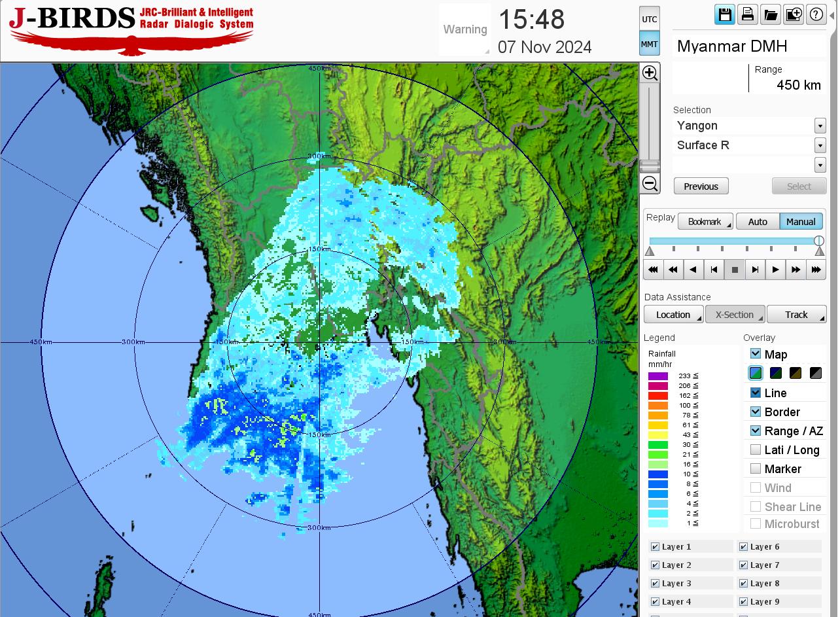This screenshot has width=840, height=617.
Task: Click the 450 km range value
Action: coord(799,85)
